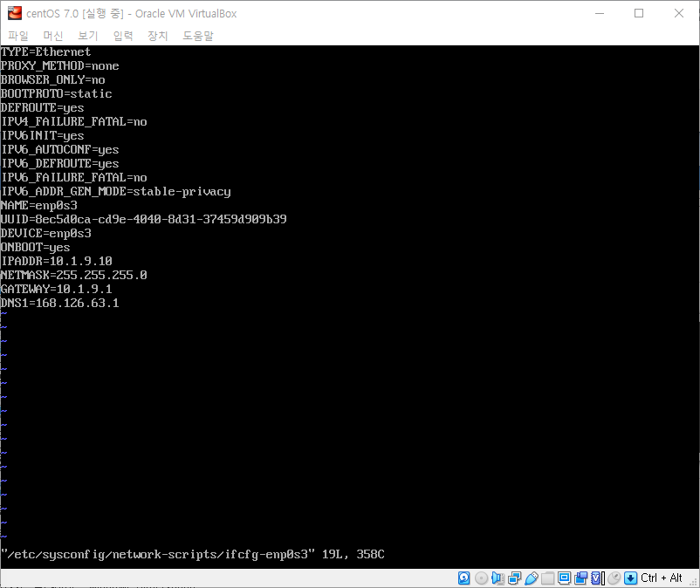Screen dimensions: 700x588
Task: Open the 머신 menu
Action: (52, 36)
